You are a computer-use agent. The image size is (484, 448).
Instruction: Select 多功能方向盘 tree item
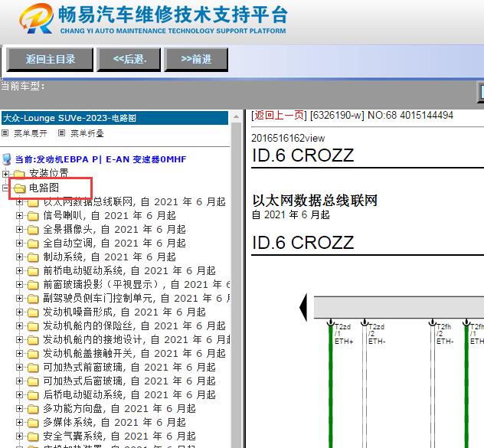pos(119,408)
